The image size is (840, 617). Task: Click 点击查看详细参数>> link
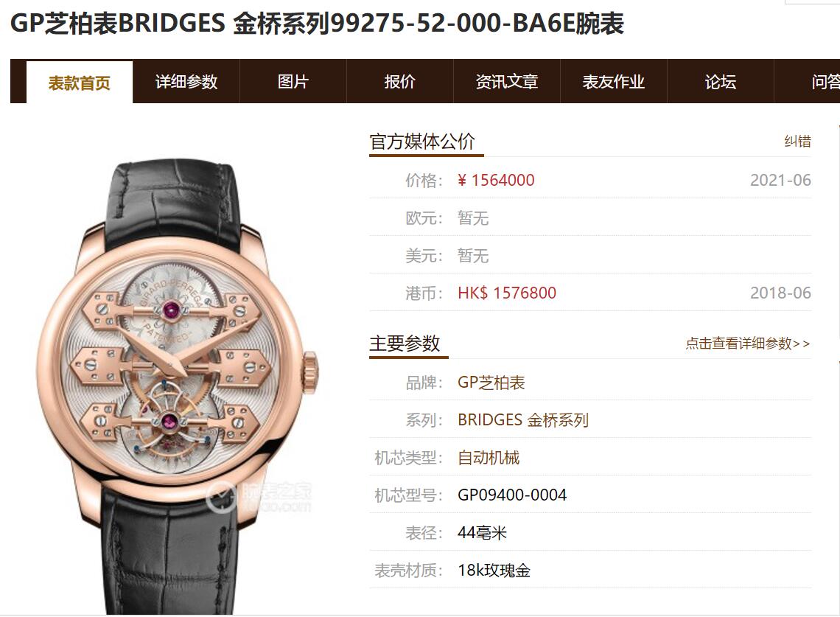pyautogui.click(x=748, y=343)
